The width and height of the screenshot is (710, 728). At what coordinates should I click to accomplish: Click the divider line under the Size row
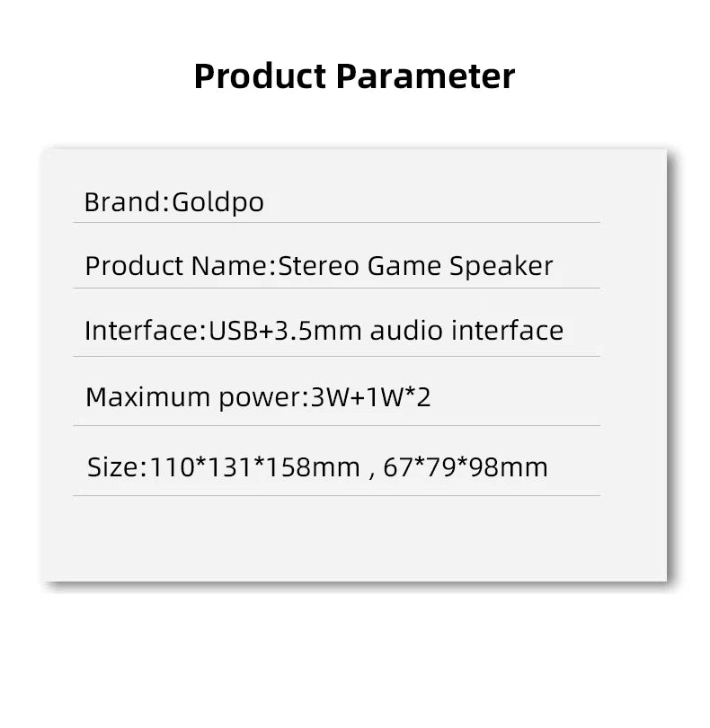tap(336, 495)
